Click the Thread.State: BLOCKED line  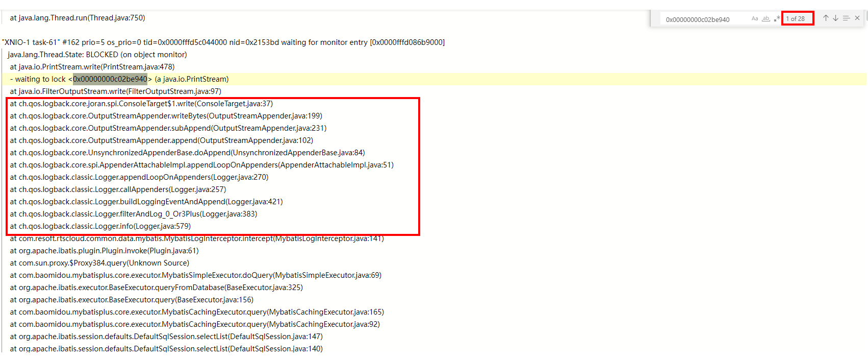click(x=97, y=55)
